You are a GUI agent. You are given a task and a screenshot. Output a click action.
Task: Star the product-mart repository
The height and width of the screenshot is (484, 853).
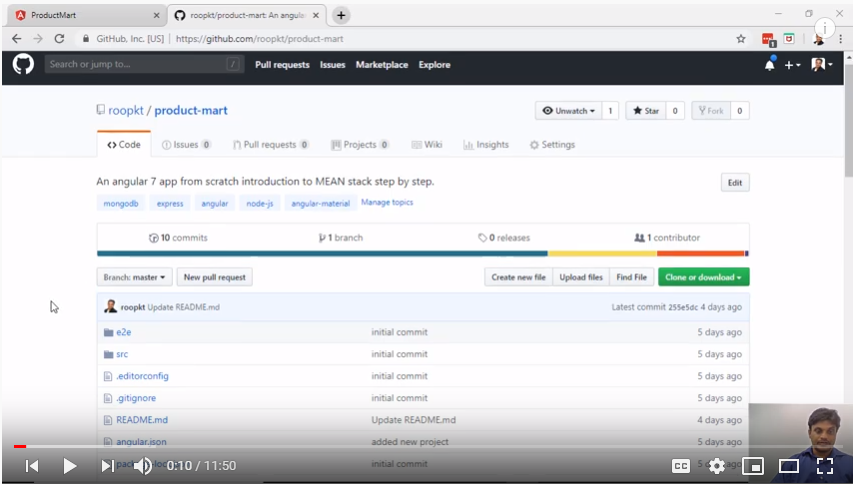(x=645, y=111)
